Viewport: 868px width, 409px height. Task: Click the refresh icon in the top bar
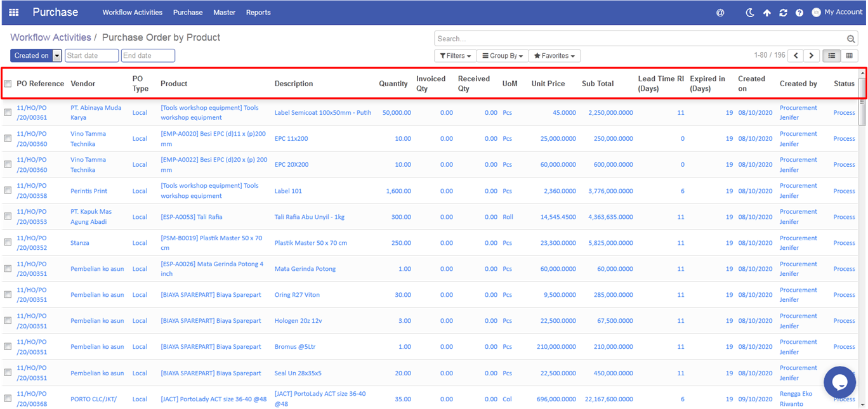pos(783,13)
